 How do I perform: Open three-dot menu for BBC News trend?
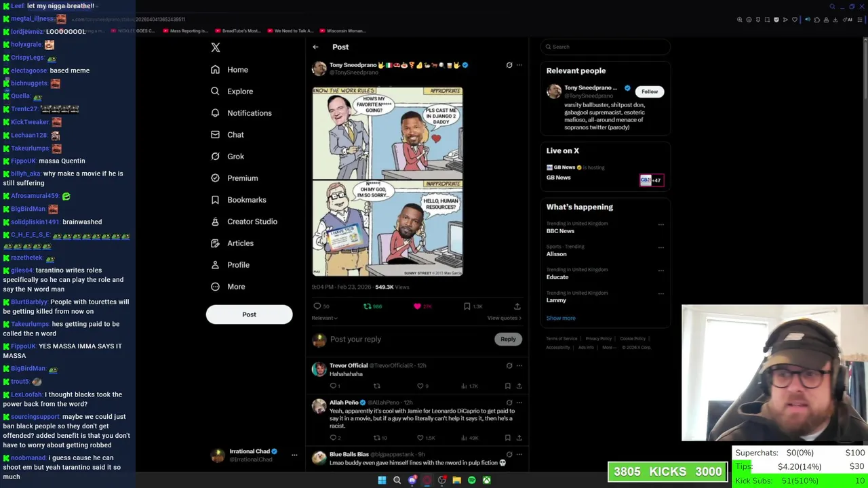coord(661,224)
